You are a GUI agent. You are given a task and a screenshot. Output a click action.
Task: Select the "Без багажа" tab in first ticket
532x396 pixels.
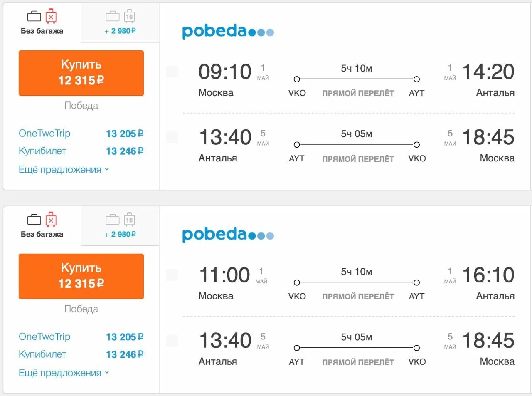(x=42, y=22)
